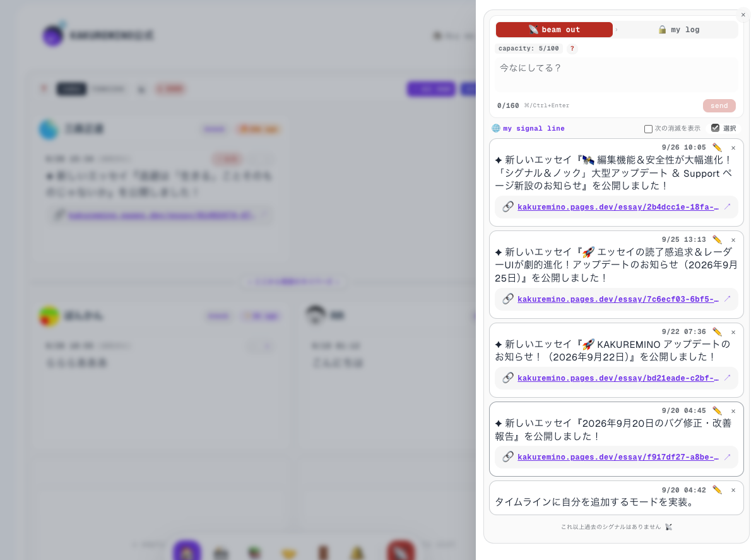Click the 9/26 10:05 timestamp
This screenshot has width=756, height=560.
(683, 148)
